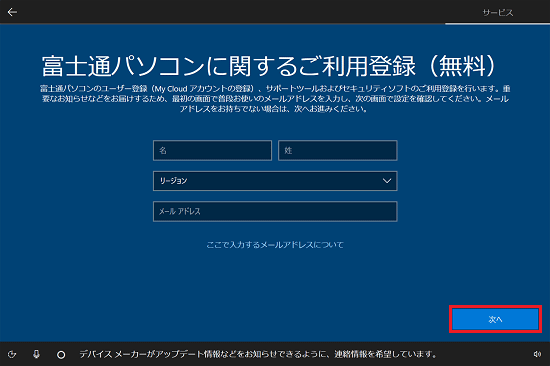Toggle the microphone icon in bottom bar

click(x=36, y=354)
